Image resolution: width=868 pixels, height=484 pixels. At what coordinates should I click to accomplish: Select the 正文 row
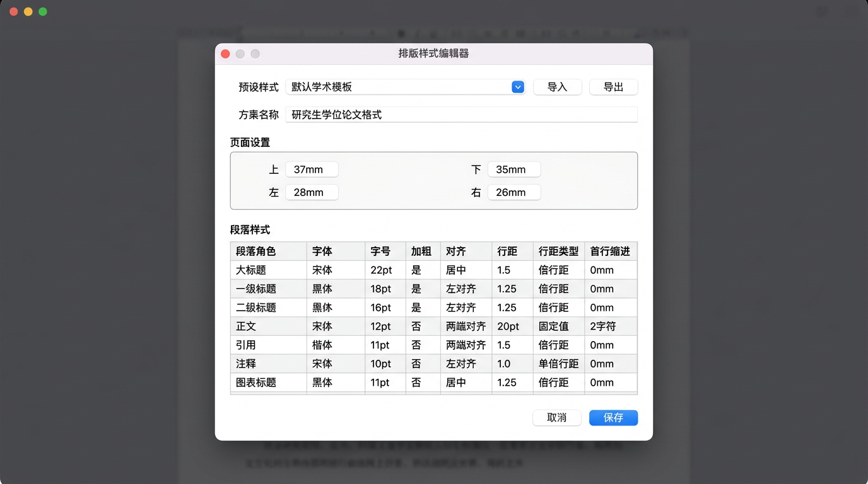tap(434, 326)
